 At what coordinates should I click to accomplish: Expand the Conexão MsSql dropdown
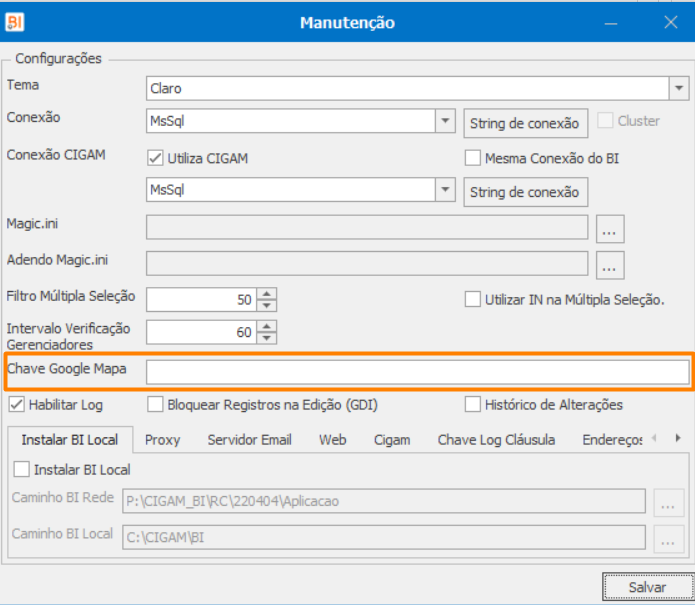446,122
